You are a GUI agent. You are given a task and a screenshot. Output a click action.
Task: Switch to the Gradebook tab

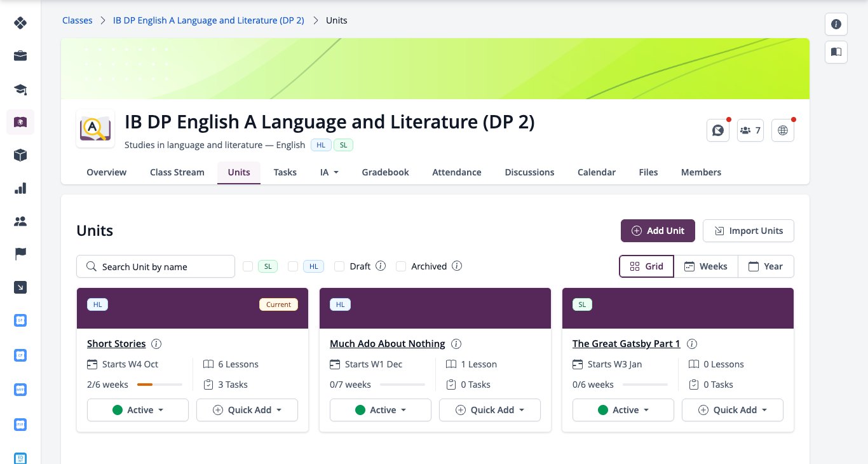pyautogui.click(x=385, y=172)
